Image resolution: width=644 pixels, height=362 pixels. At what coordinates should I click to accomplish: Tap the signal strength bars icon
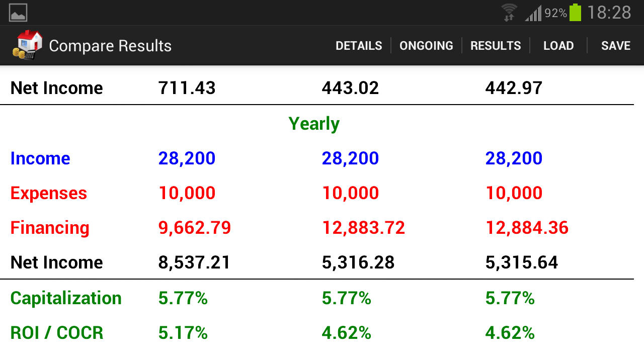click(x=533, y=13)
